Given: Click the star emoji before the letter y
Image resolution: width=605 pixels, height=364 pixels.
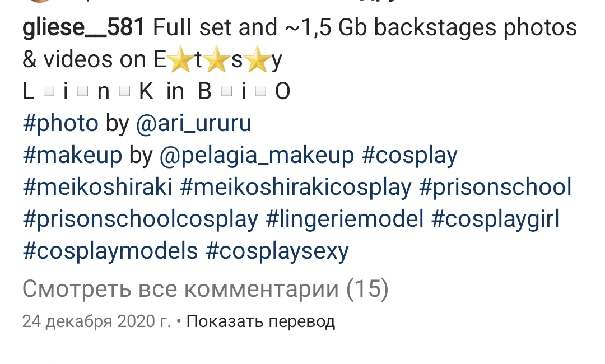Looking at the screenshot, I should 257,60.
